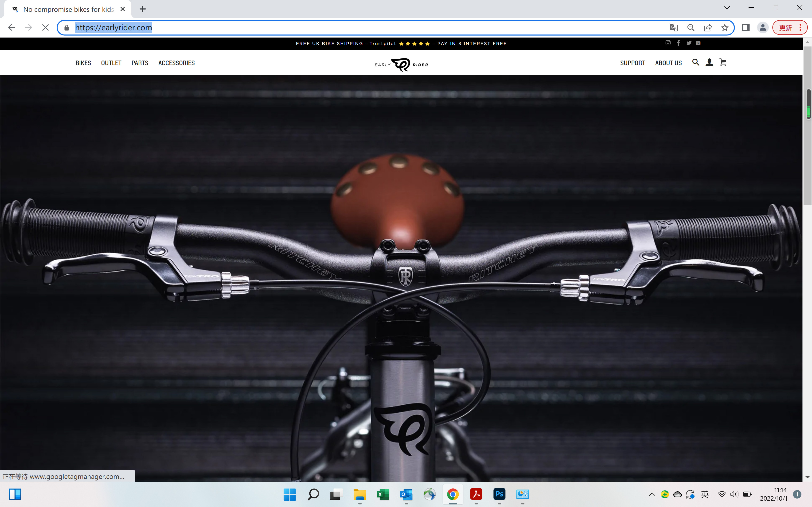The width and height of the screenshot is (812, 507).
Task: Show hidden system tray icons
Action: (x=652, y=494)
